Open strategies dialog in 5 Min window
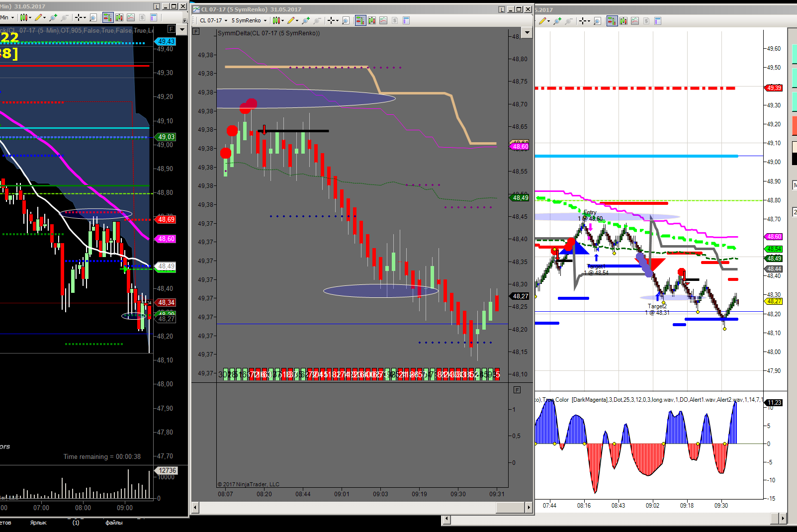Screen dimensions: 797x532 142,17
